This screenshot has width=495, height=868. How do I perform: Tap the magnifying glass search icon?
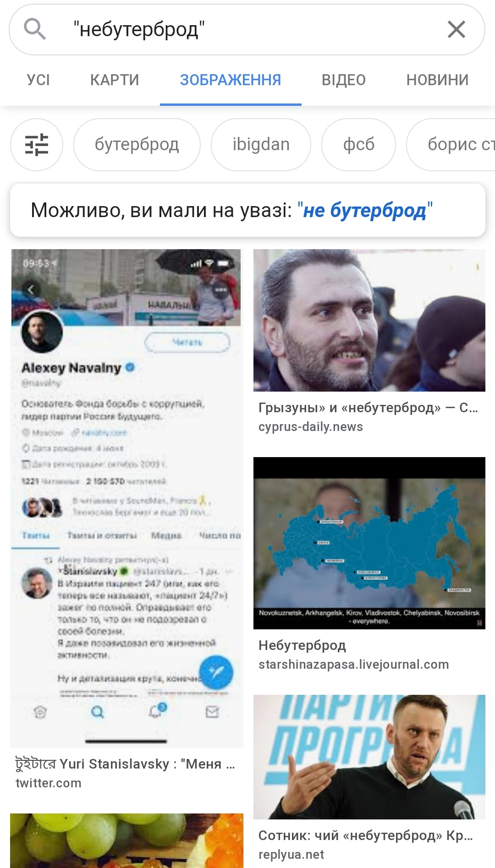(35, 29)
